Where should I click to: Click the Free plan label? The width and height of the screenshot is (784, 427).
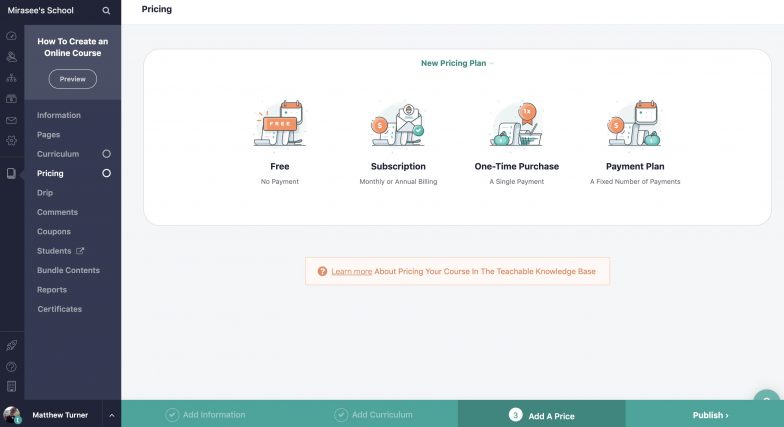tap(280, 166)
